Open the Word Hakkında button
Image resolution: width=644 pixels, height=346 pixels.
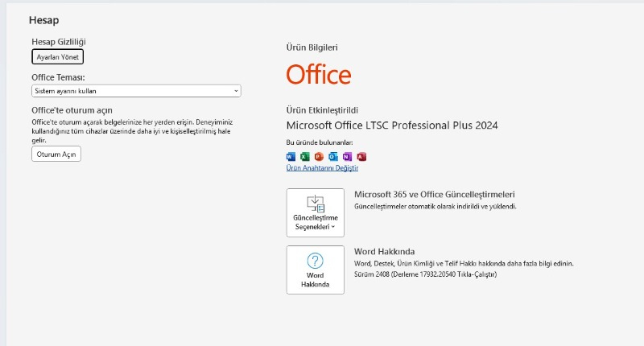pos(315,270)
